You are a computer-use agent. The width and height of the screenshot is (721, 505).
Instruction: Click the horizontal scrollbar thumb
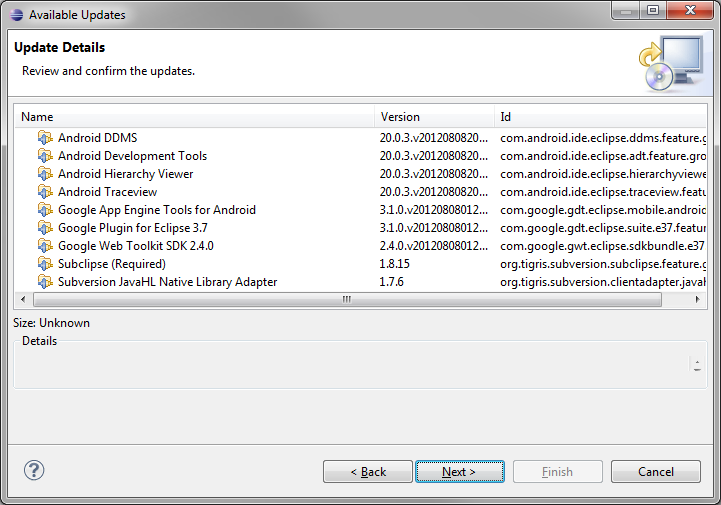click(347, 299)
